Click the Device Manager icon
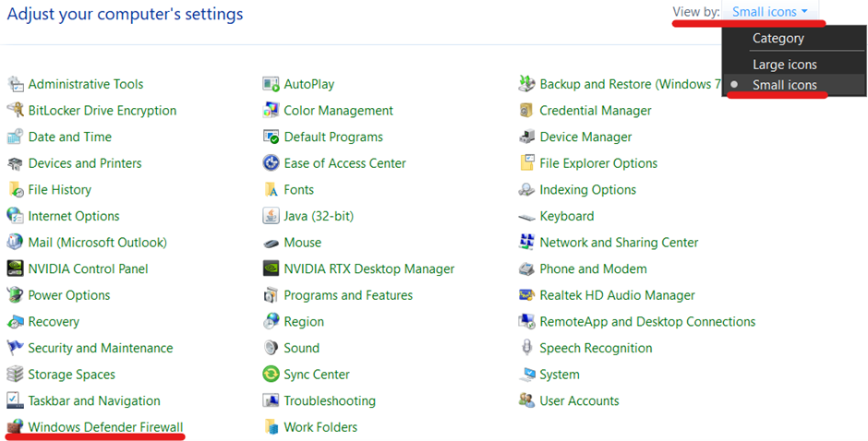The image size is (868, 441). click(x=526, y=137)
